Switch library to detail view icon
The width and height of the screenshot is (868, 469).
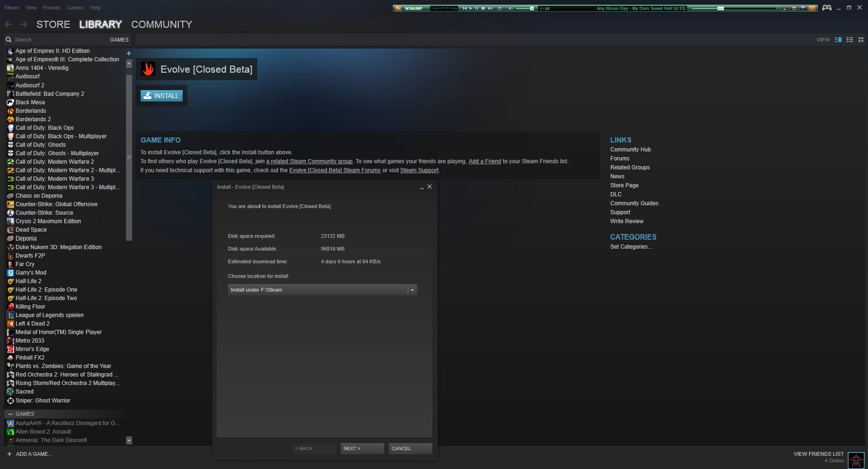tap(838, 40)
